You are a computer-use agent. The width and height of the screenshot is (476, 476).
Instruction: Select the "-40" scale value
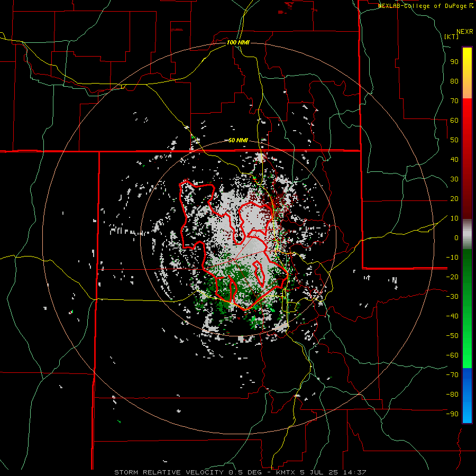click(452, 316)
